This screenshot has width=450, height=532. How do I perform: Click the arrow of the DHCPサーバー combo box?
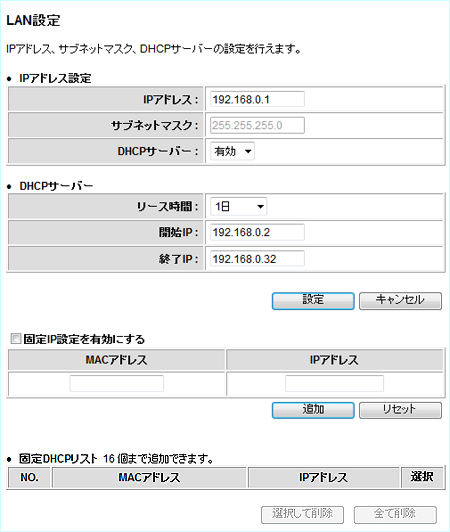coord(248,151)
